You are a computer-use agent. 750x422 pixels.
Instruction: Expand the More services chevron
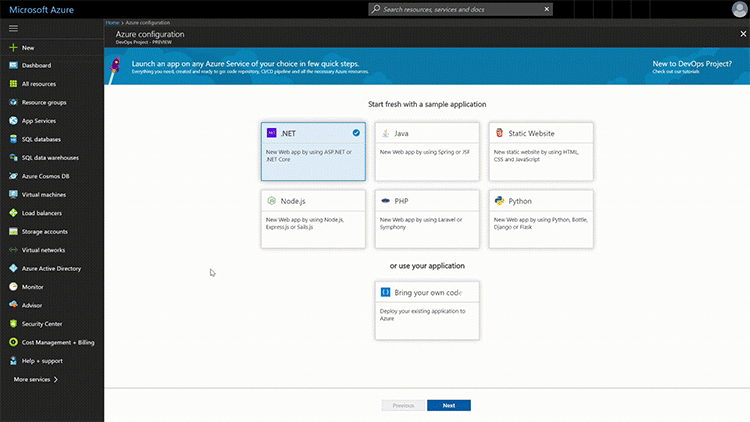(x=56, y=379)
